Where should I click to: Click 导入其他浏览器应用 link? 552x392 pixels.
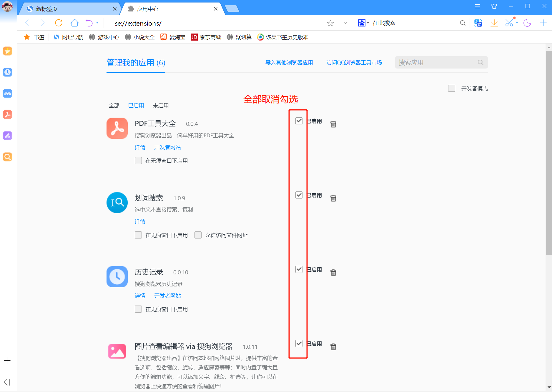coord(289,62)
